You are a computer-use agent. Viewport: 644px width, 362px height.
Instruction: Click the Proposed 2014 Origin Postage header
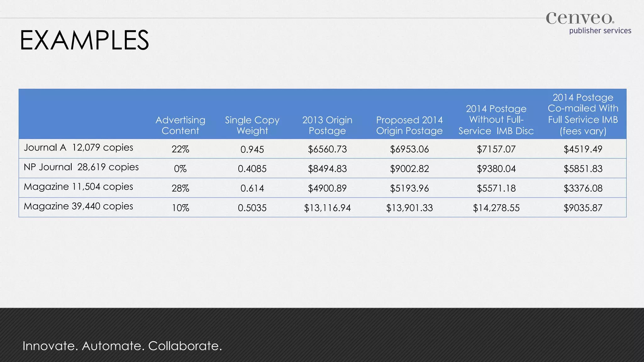409,125
